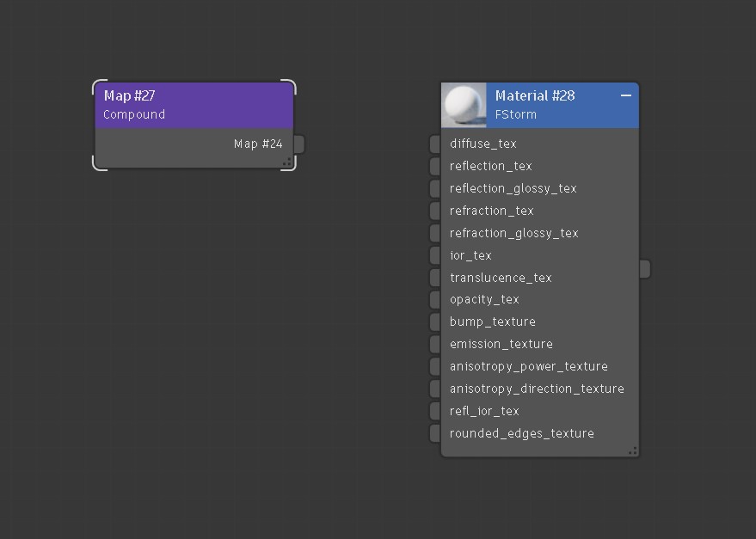The image size is (756, 539).
Task: Click Material #28 node resize grip
Action: (633, 450)
